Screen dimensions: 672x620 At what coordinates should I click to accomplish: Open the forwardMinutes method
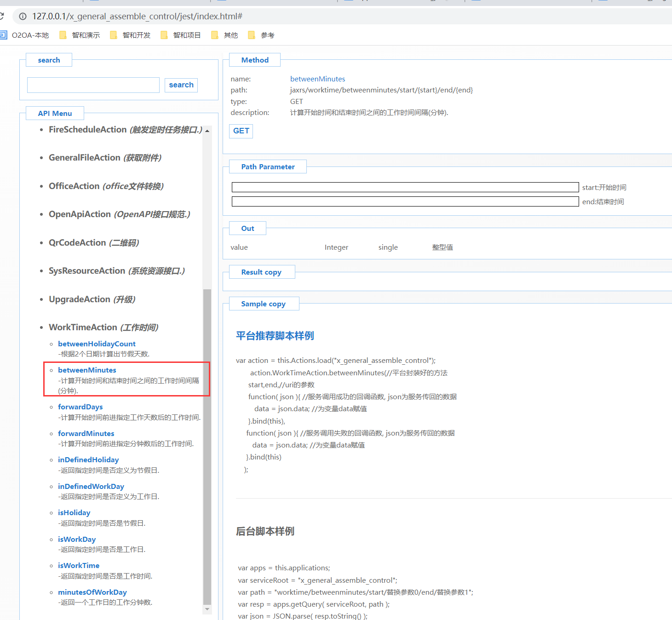click(86, 434)
